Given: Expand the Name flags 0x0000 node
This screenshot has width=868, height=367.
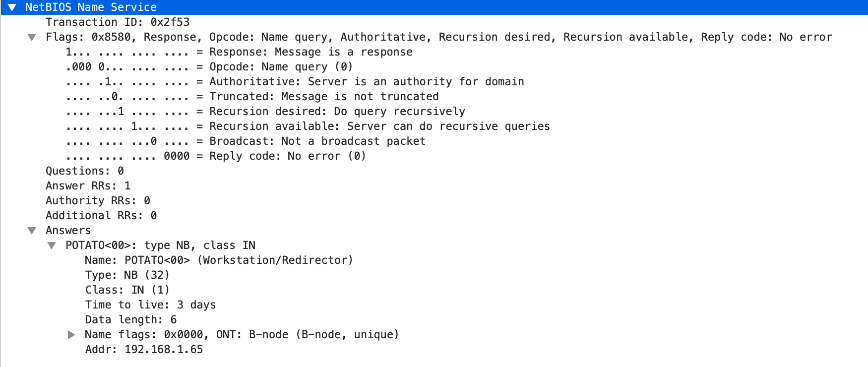Looking at the screenshot, I should 71,335.
